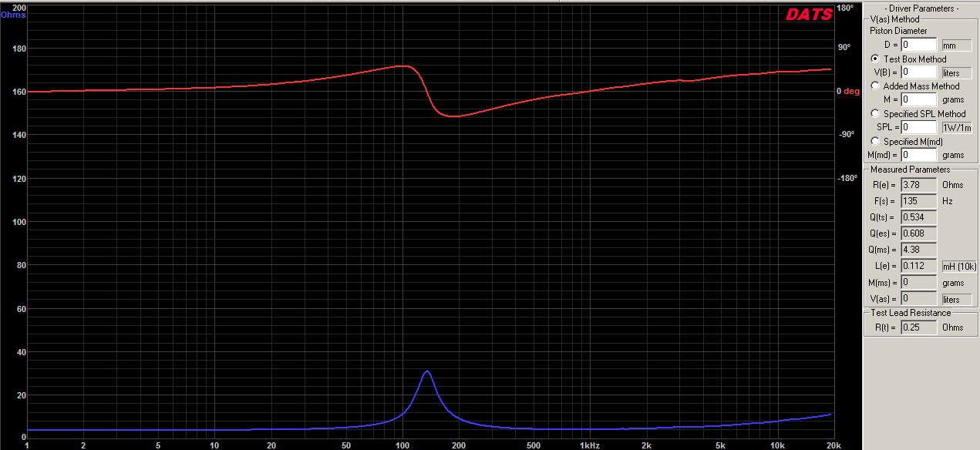Image resolution: width=980 pixels, height=450 pixels.
Task: Select the Test Box Method radio button
Action: 875,59
